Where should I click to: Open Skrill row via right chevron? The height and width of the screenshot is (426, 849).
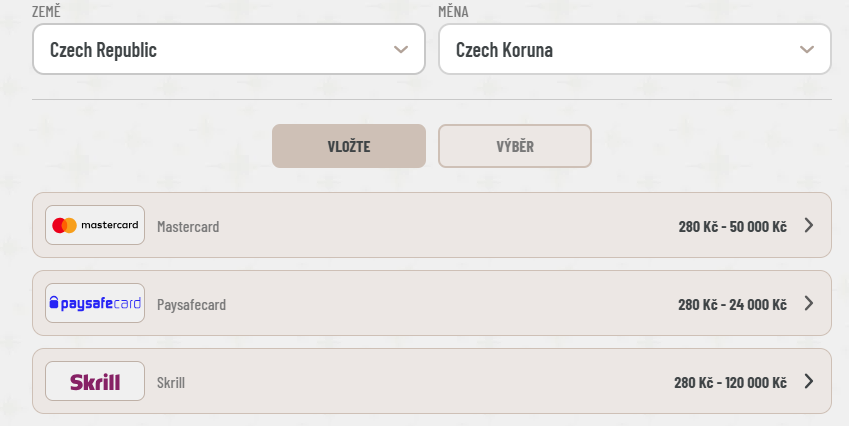point(809,381)
